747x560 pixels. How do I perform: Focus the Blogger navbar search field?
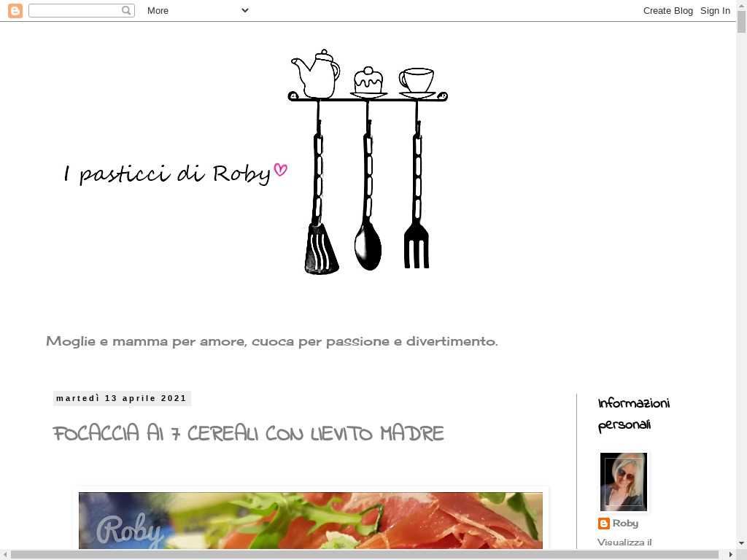[75, 11]
